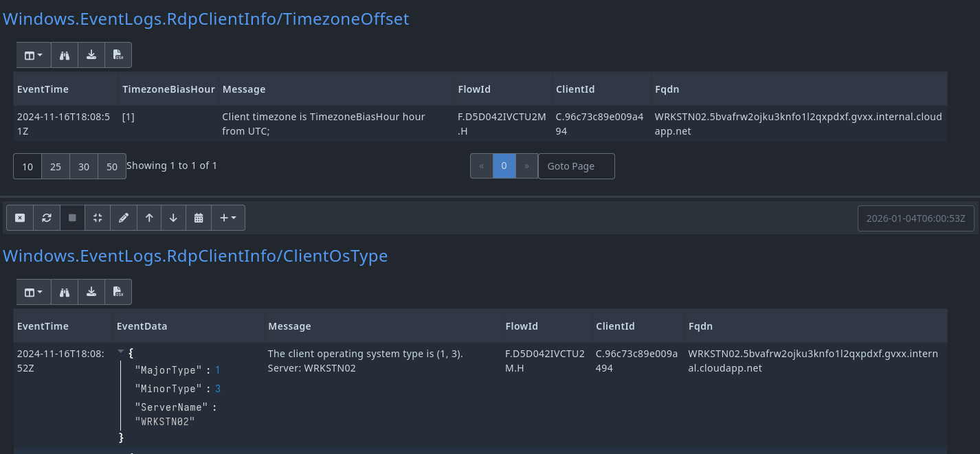Click the EventTime column header in ClientOsType

[x=43, y=326]
